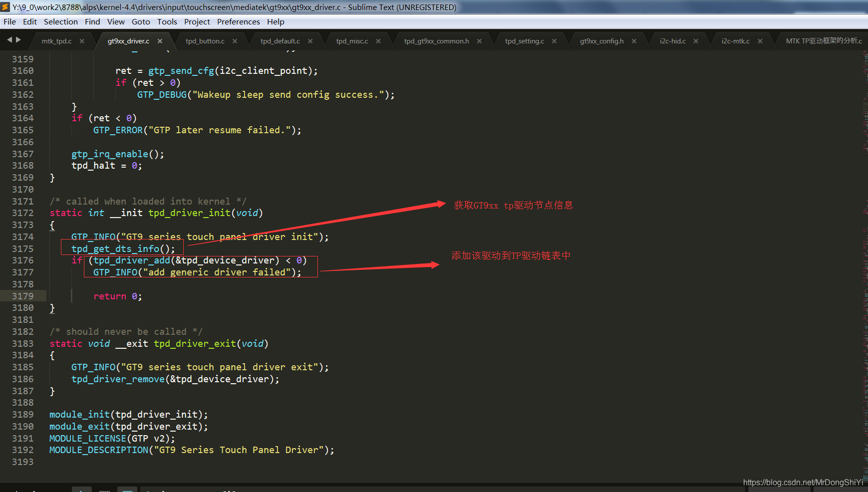868x492 pixels.
Task: Switch to the i2c-hid.c tab
Action: (x=672, y=41)
